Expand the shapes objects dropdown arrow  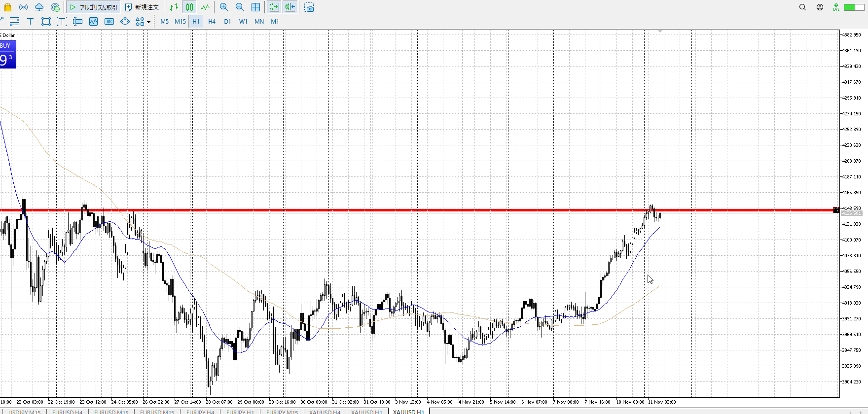point(148,22)
